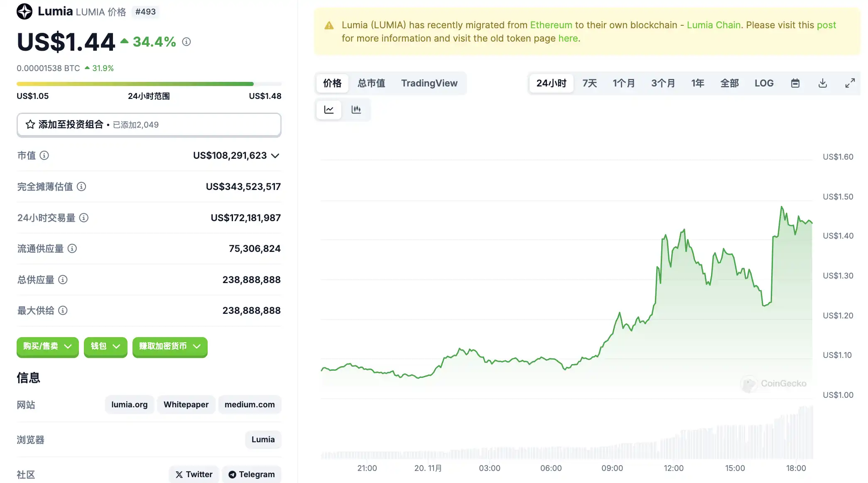This screenshot has width=868, height=483.
Task: Click the Lumia coin logo icon
Action: pos(25,12)
